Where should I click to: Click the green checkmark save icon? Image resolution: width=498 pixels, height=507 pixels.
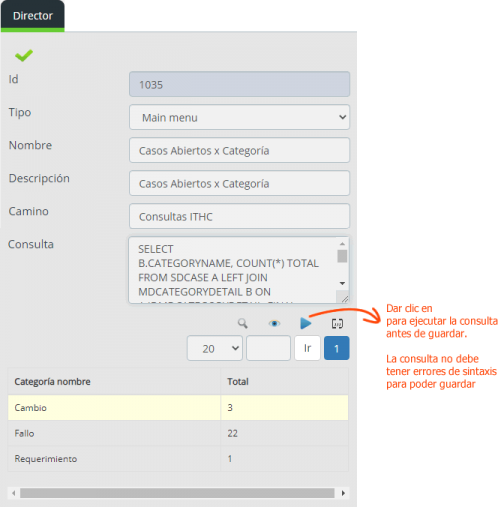tap(24, 55)
